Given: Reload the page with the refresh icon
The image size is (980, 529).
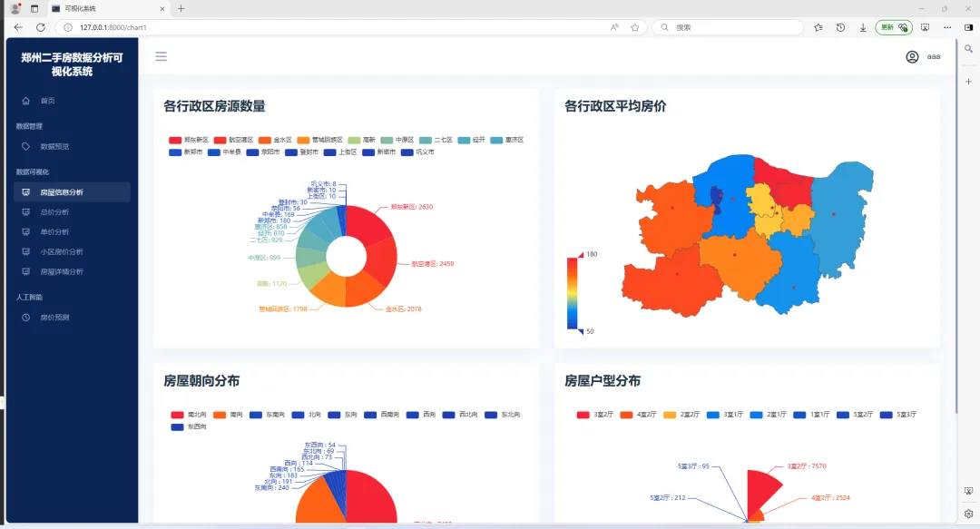Looking at the screenshot, I should coord(41,27).
